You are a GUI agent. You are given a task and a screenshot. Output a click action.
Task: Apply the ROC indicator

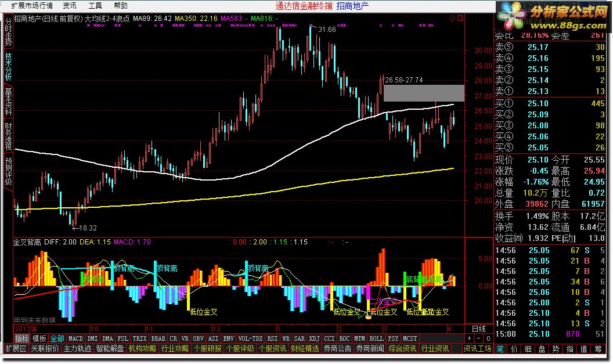coord(344,338)
